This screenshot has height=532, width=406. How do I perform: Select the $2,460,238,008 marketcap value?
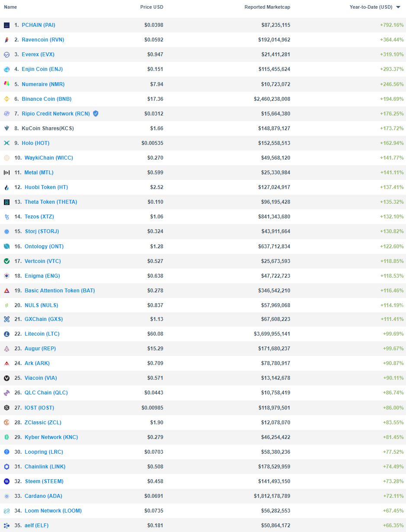point(272,99)
